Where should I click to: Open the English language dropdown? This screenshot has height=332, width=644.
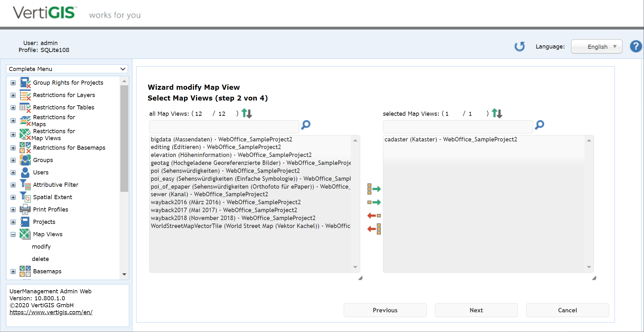point(596,46)
